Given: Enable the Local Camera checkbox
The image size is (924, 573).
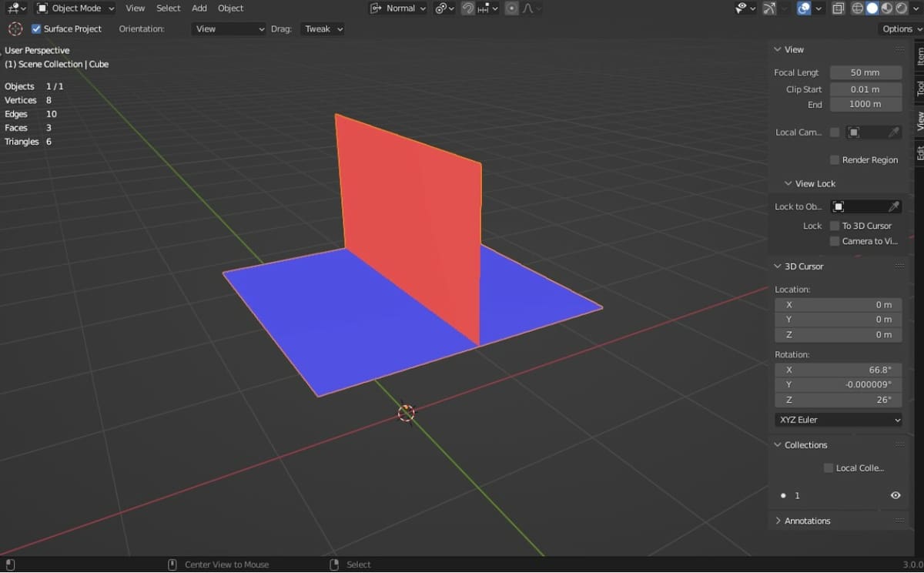Looking at the screenshot, I should point(835,132).
